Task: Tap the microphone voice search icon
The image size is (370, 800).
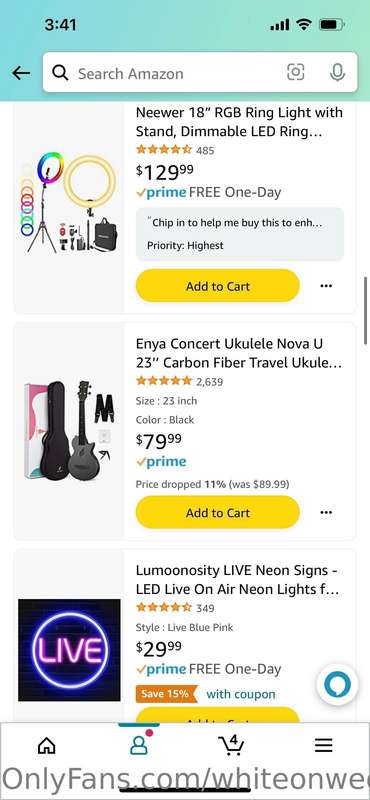Action: click(337, 72)
